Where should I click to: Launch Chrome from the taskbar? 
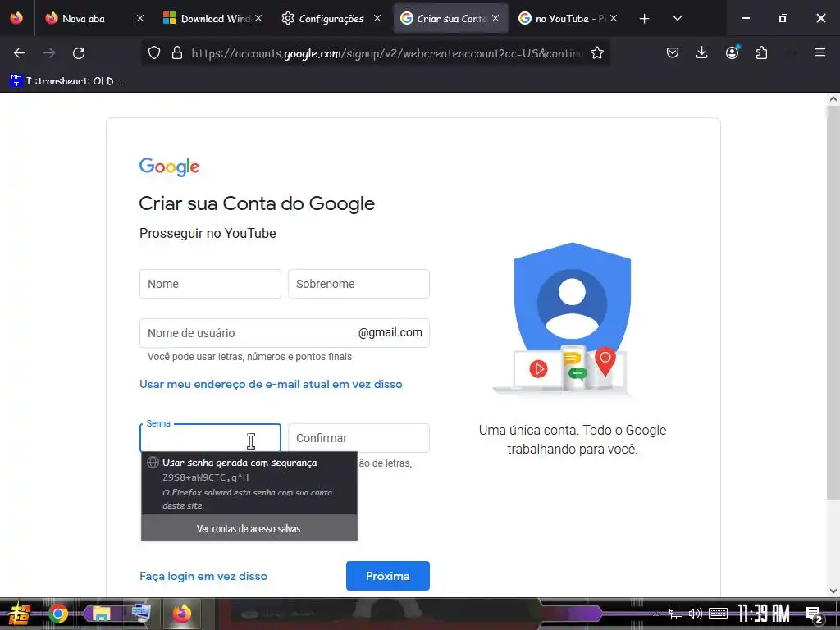point(58,614)
